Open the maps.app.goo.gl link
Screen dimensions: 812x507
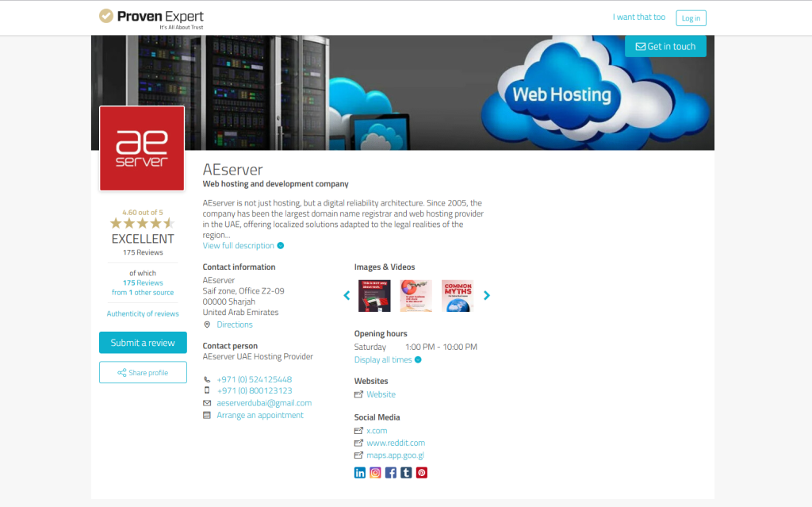[x=395, y=455]
